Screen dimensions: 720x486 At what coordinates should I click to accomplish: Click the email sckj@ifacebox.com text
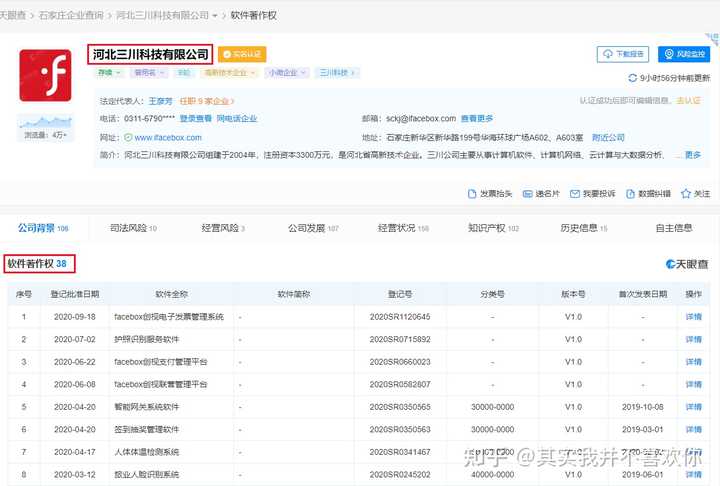[421, 119]
